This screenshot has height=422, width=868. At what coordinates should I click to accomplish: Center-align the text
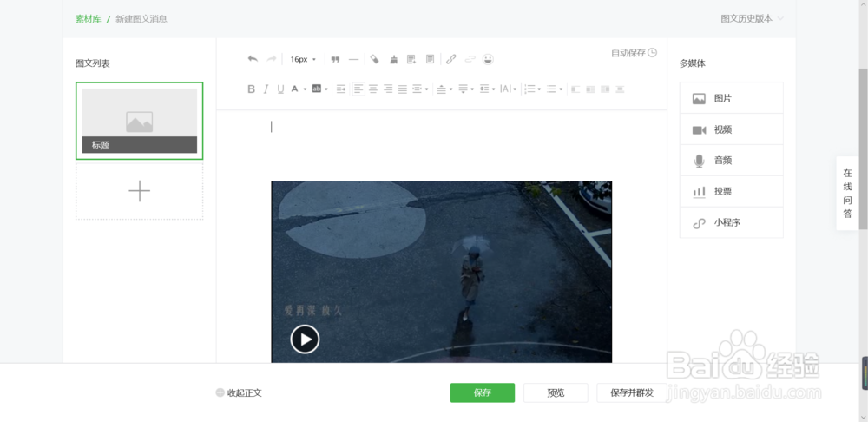[x=373, y=89]
